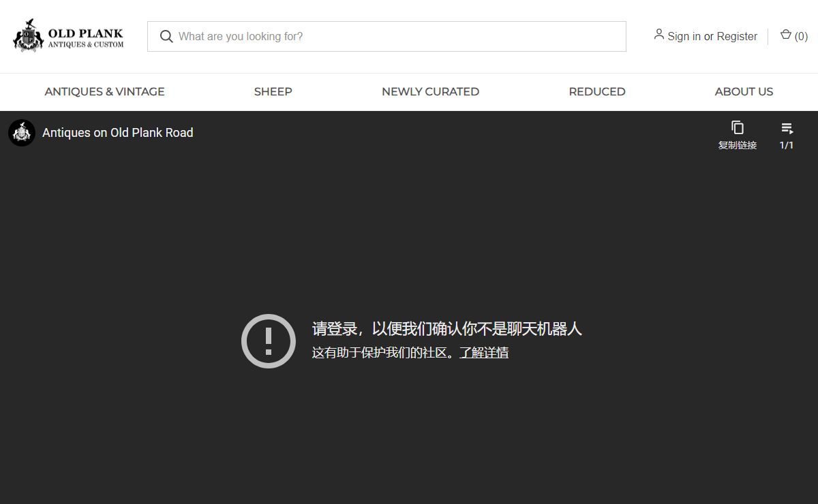Screen dimensions: 818x504
Task: Click the copy link icon in the video
Action: pos(737,128)
